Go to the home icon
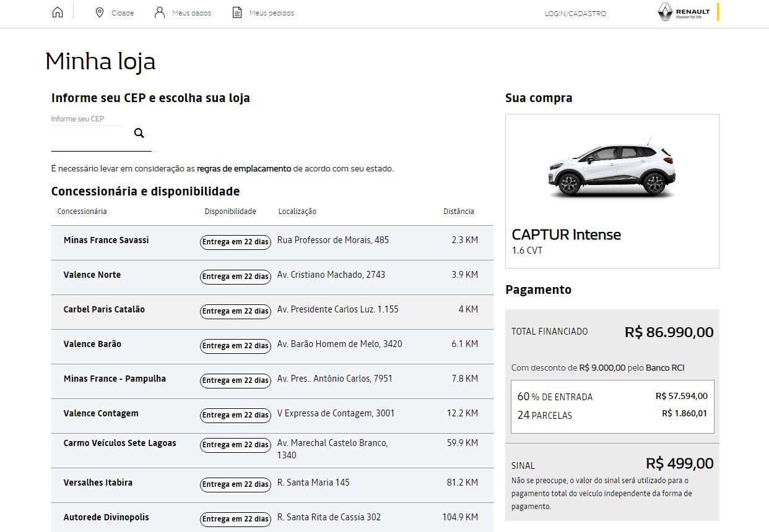Screen dimensions: 769x532 58,12
